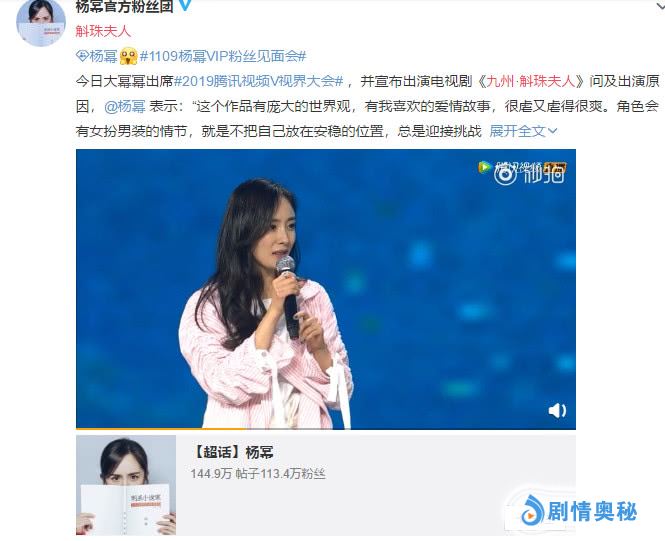Open the 杨幂官方粉丝团 account name
The image size is (665, 541).
(125, 6)
